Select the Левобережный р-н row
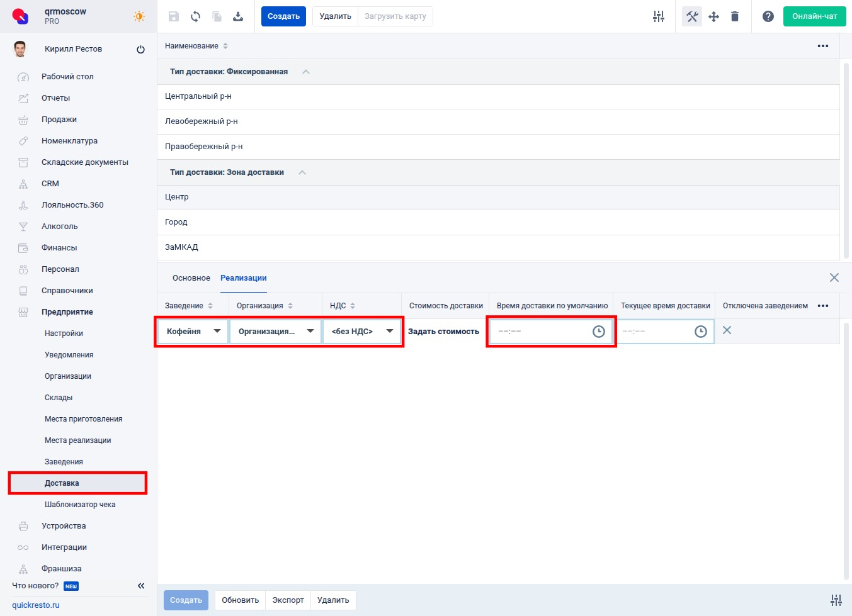 tap(202, 121)
